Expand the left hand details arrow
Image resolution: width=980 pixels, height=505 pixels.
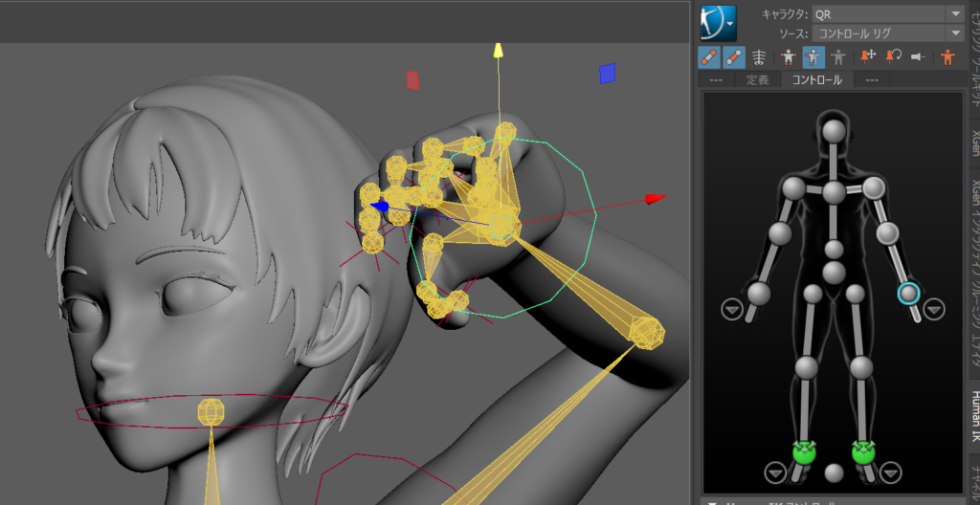934,309
